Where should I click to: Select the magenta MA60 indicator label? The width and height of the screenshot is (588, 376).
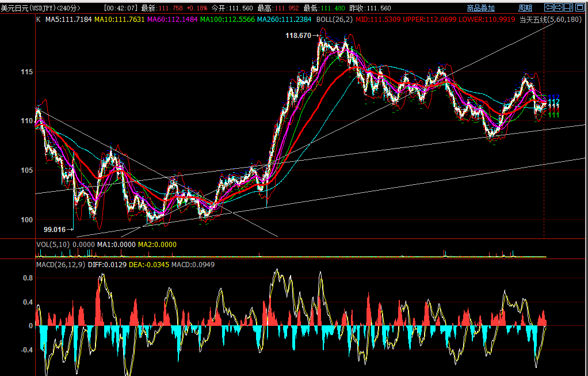click(x=172, y=20)
